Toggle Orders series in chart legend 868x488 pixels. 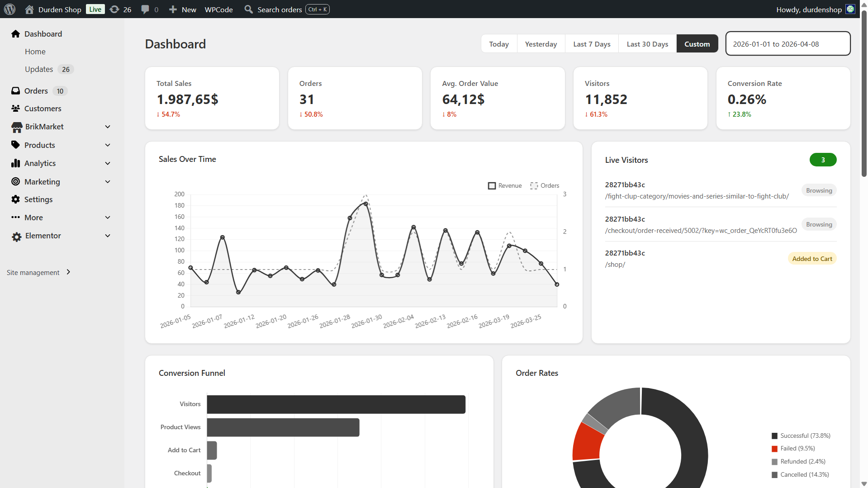(545, 185)
